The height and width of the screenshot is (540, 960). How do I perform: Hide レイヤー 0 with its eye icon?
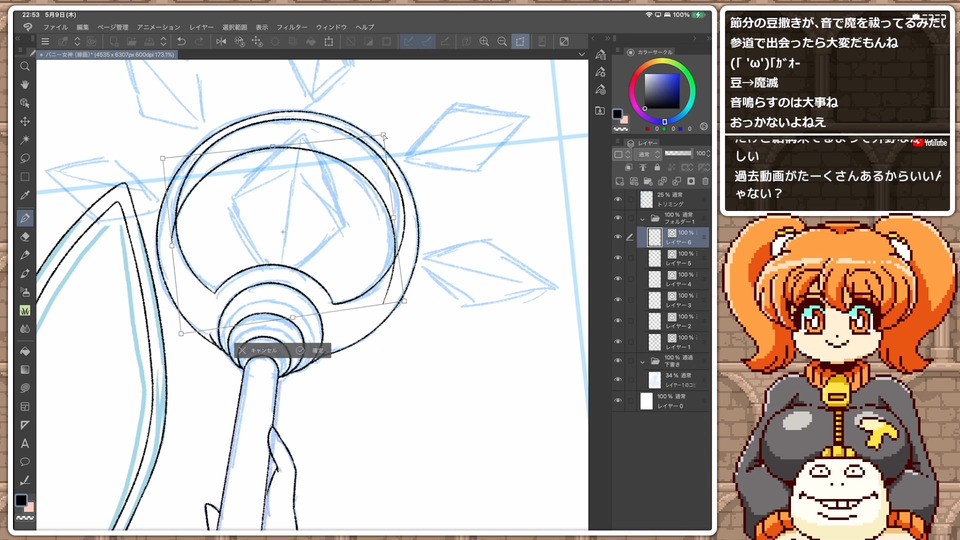click(618, 401)
